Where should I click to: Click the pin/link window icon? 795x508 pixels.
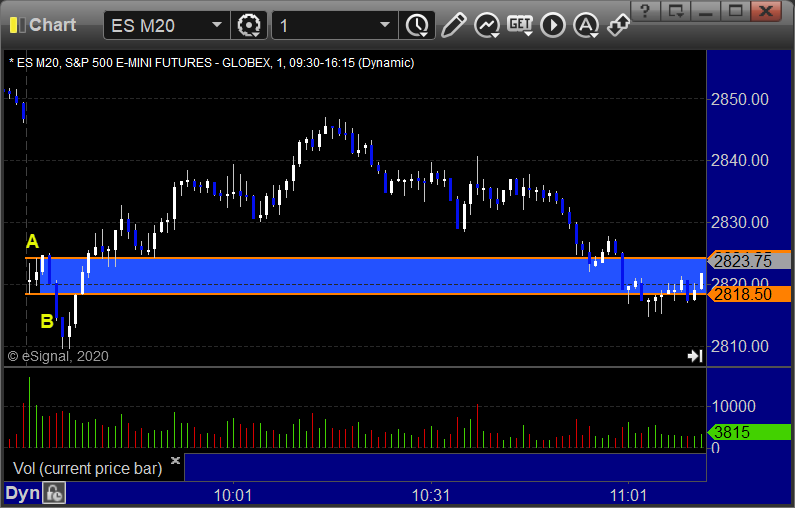619,25
